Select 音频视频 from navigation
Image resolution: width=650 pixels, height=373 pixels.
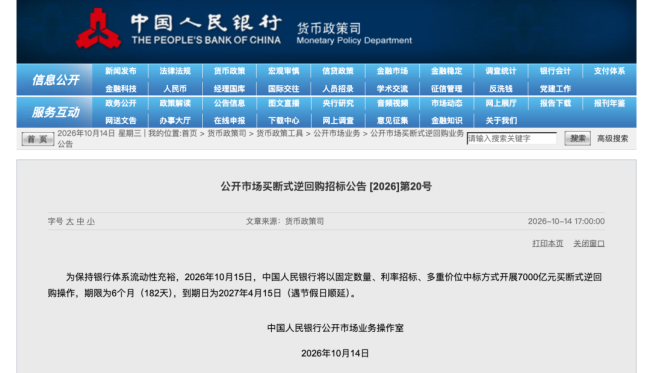pos(392,103)
